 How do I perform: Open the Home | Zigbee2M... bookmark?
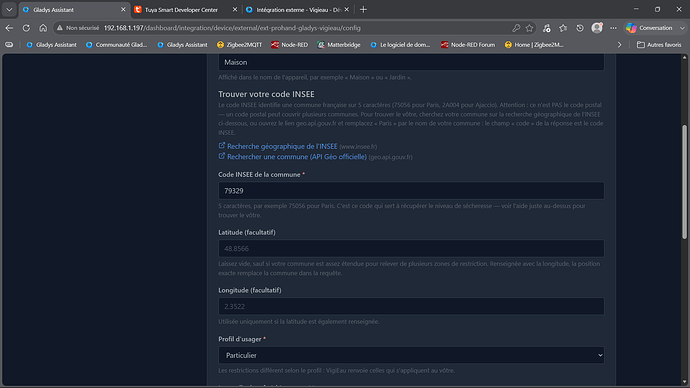(534, 44)
